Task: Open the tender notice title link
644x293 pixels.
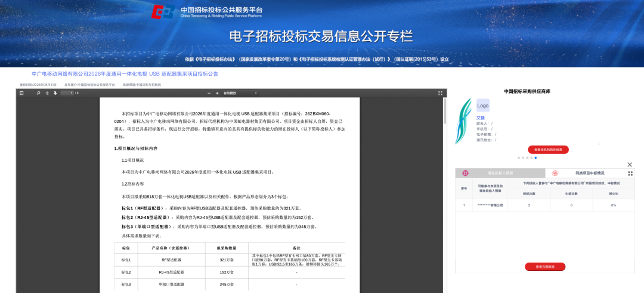Action: tap(125, 74)
